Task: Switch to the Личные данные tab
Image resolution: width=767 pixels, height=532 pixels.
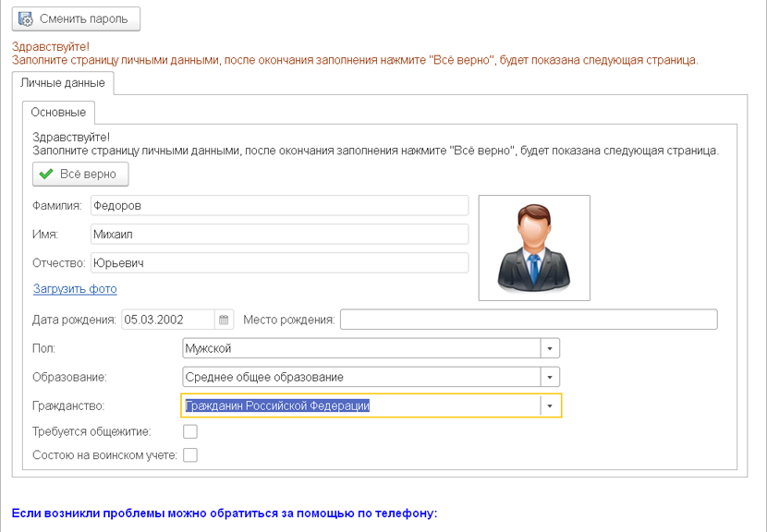Action: click(62, 83)
